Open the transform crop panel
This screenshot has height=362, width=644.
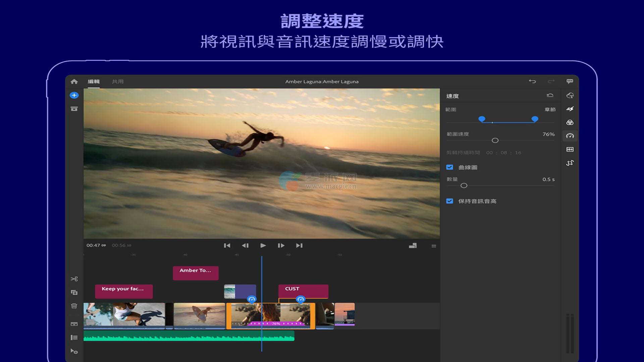coord(570,163)
